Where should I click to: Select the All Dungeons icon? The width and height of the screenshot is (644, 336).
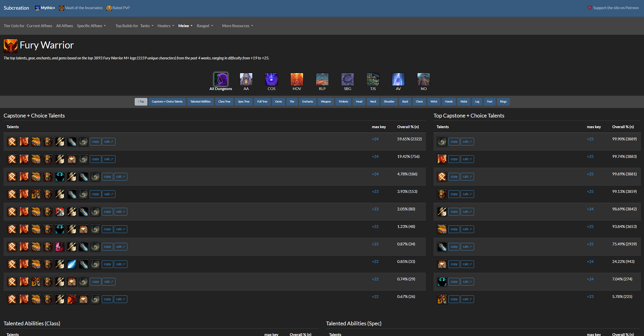[221, 79]
